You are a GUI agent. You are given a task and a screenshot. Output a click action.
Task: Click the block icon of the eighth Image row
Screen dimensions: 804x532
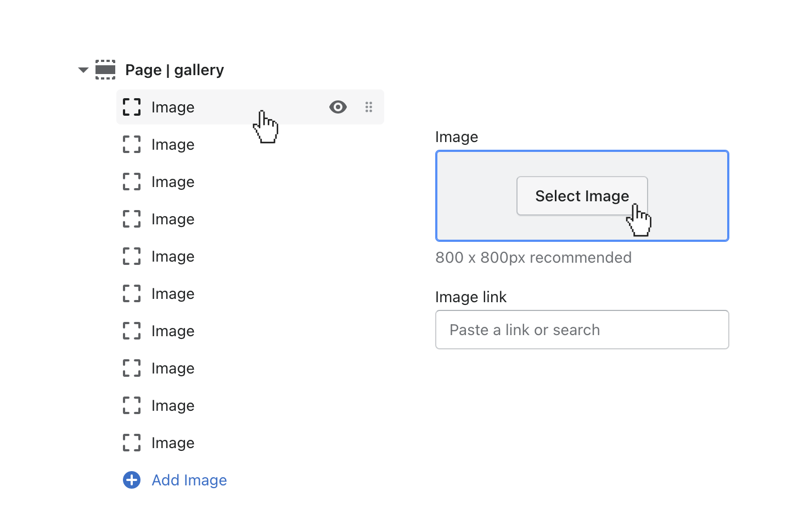click(132, 369)
